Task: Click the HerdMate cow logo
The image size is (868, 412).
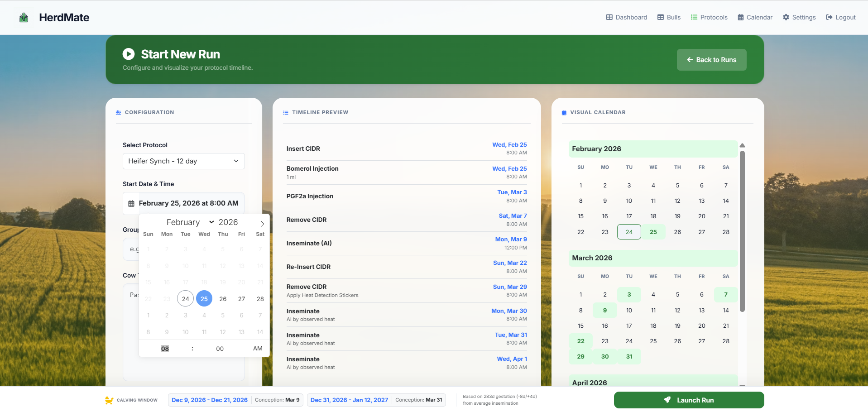Action: [24, 17]
